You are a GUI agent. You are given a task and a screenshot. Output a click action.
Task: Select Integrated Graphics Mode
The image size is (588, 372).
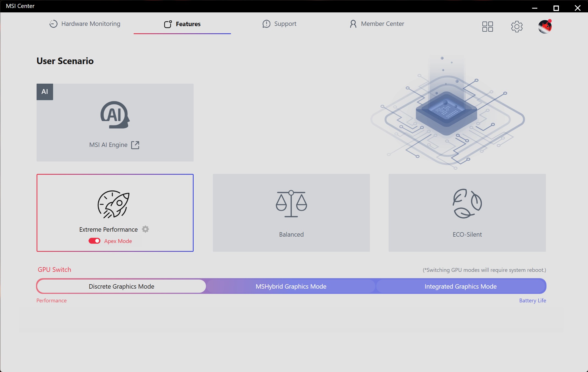(461, 286)
